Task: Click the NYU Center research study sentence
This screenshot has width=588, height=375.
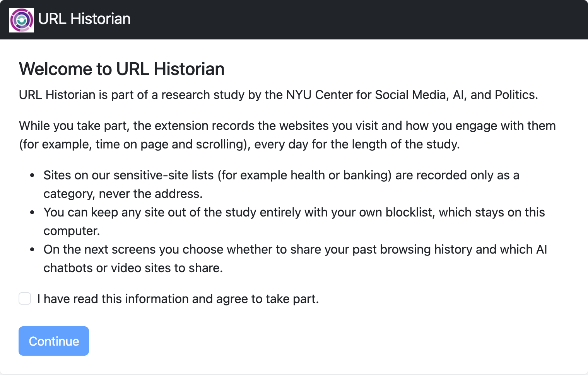Action: point(279,95)
